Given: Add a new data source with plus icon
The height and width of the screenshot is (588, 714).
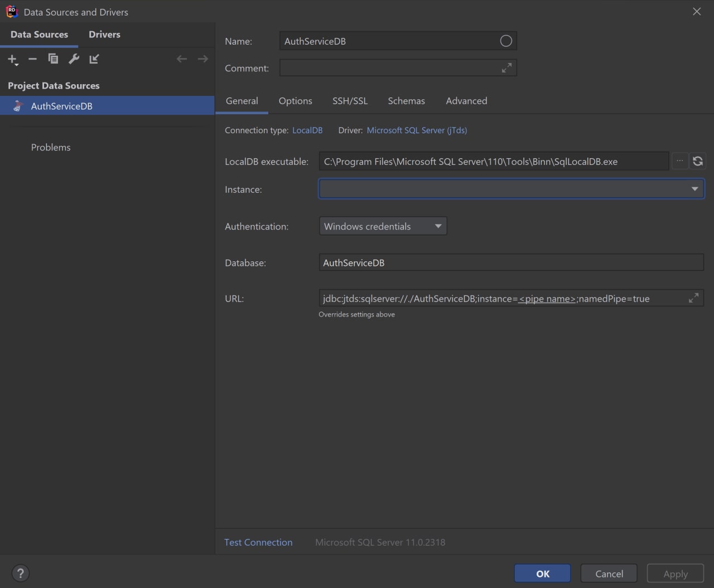Looking at the screenshot, I should pyautogui.click(x=12, y=59).
